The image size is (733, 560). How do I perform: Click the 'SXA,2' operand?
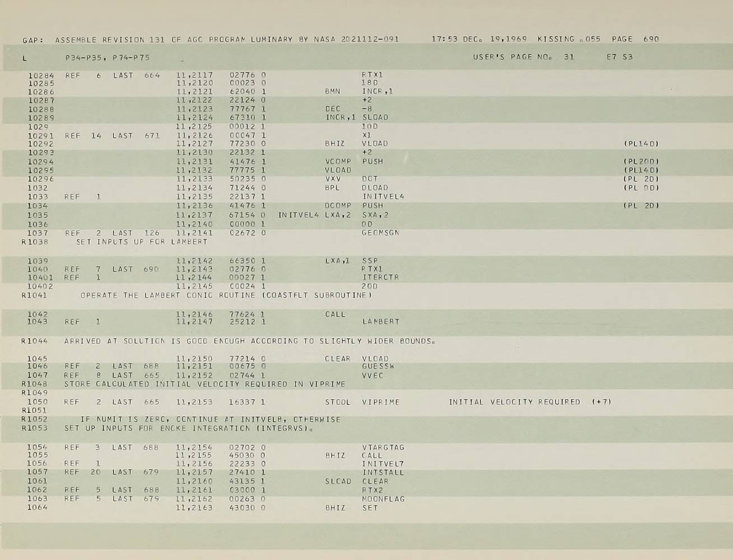point(375,215)
